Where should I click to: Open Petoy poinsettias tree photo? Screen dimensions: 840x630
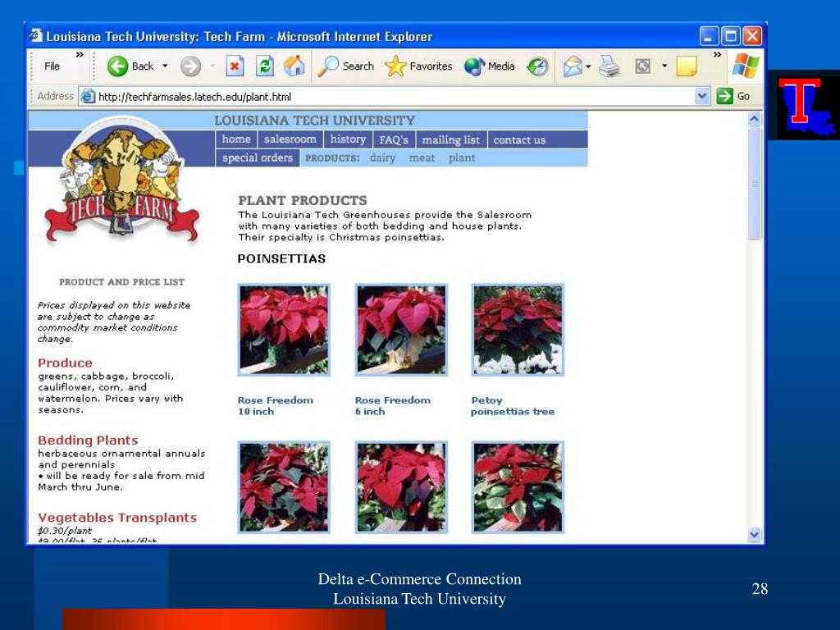pyautogui.click(x=518, y=330)
